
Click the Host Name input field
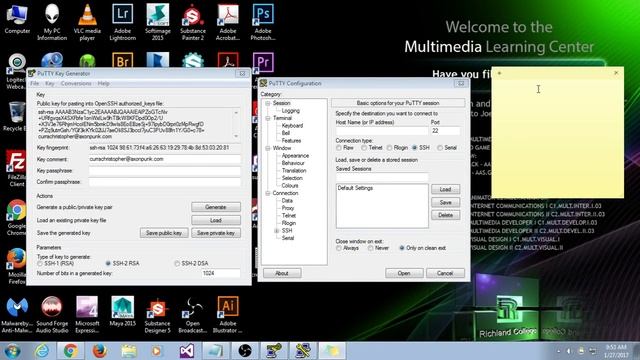click(382, 131)
